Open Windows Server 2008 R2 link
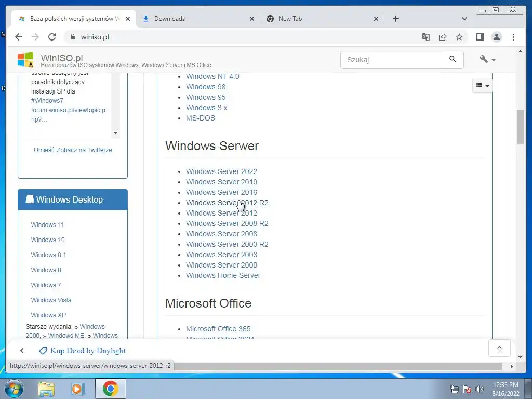This screenshot has width=532, height=399. coord(227,223)
